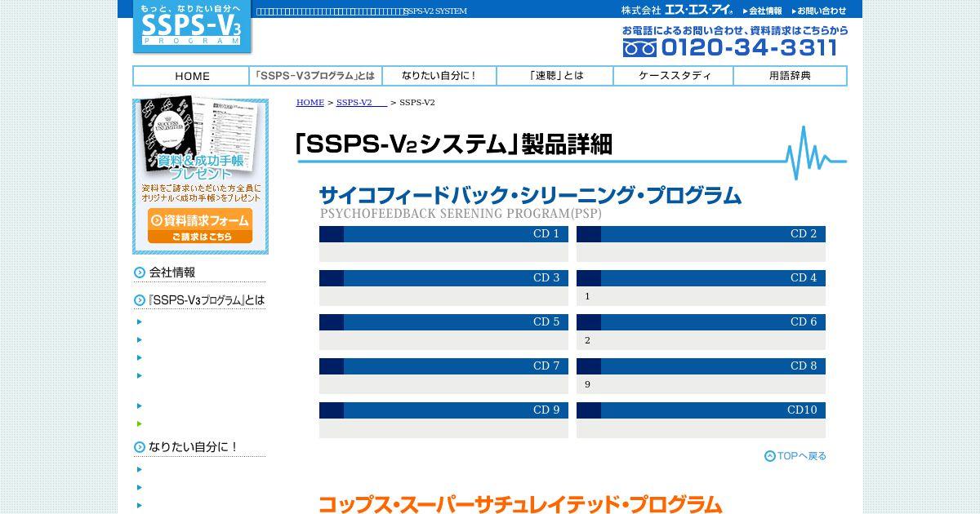980x514 pixels.
Task: Click the PSYCHOFEEDBACK SERENING PROGRAM(PSP) subtitle
Action: [461, 214]
